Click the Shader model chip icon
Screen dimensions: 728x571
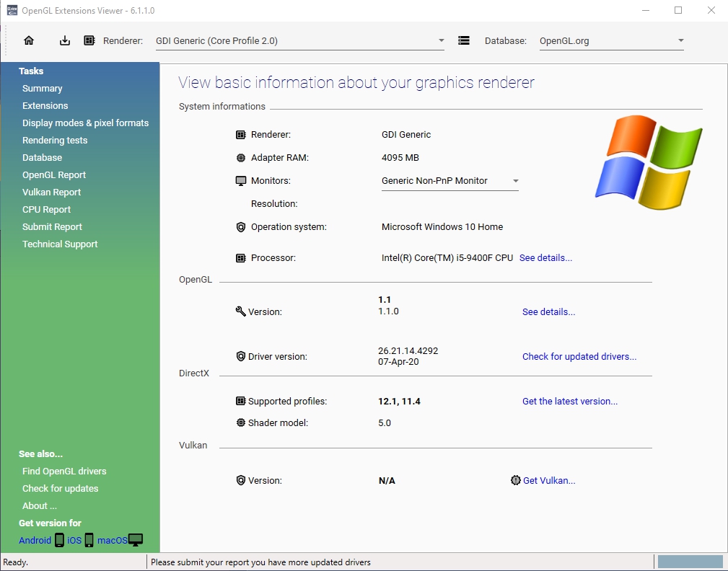click(240, 422)
